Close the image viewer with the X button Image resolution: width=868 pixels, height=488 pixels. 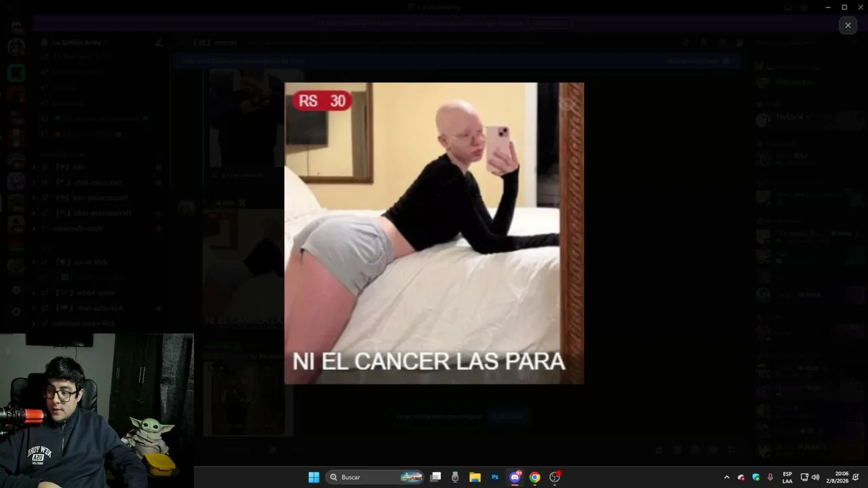[x=848, y=26]
